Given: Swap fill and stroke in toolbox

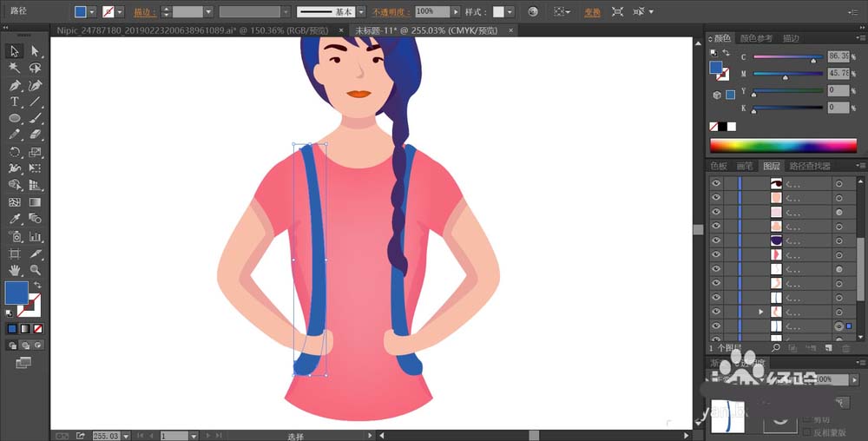Looking at the screenshot, I should pyautogui.click(x=37, y=285).
